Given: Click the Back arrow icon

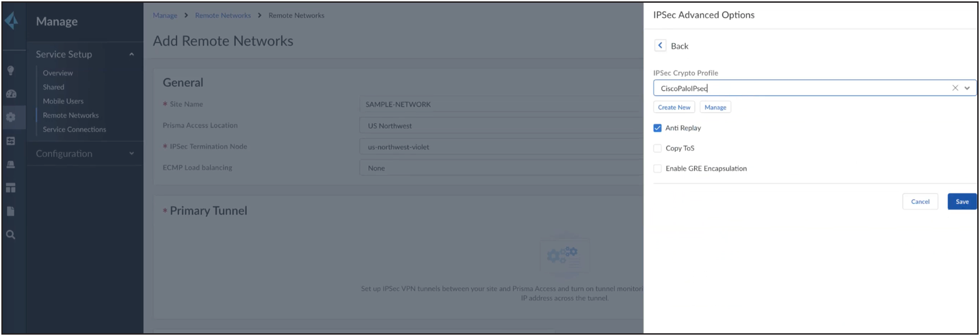Looking at the screenshot, I should click(x=660, y=46).
